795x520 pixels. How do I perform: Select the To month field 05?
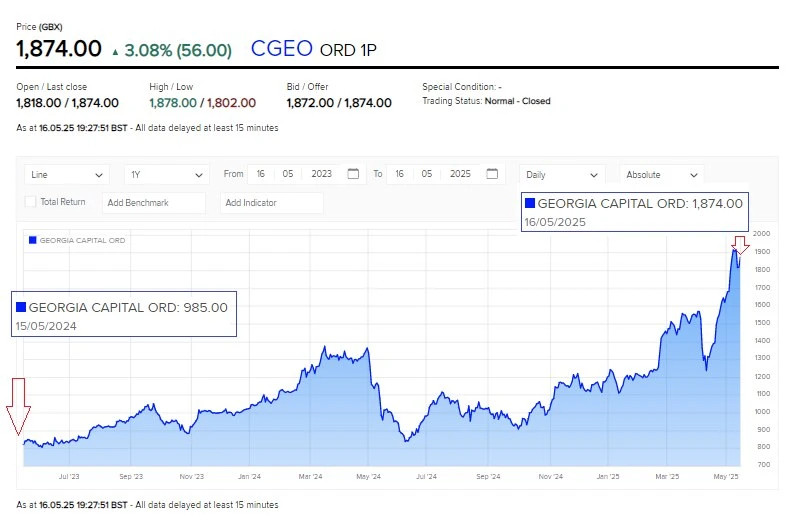[x=427, y=174]
